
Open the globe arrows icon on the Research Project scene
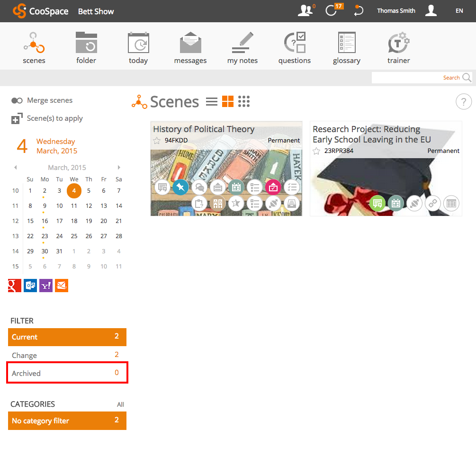(x=414, y=204)
